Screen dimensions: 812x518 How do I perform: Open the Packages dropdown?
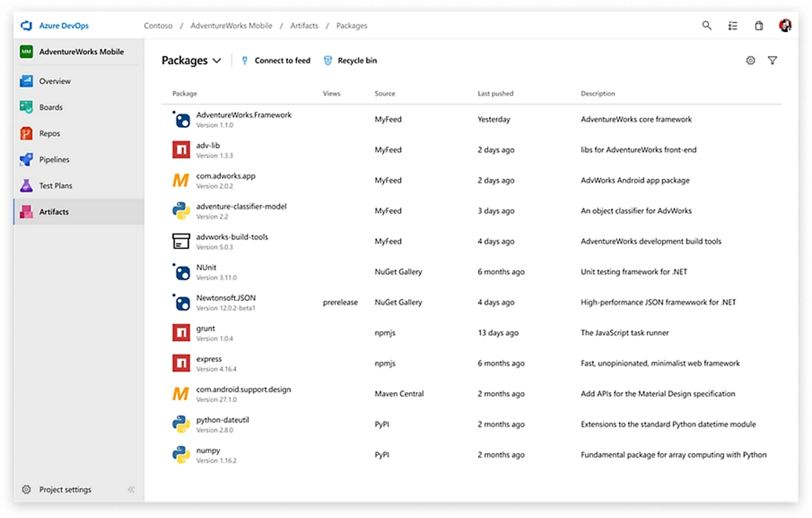pos(216,60)
